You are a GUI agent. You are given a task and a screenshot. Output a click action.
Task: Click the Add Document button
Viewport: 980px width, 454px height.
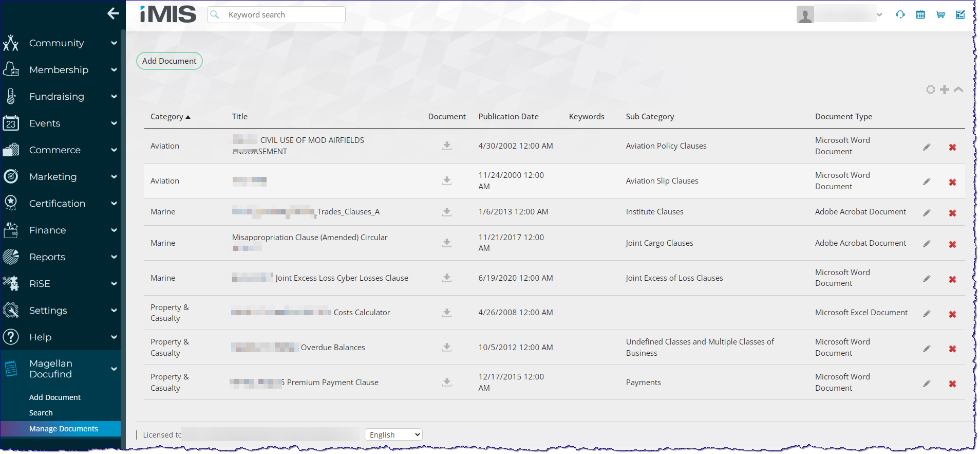pyautogui.click(x=169, y=61)
